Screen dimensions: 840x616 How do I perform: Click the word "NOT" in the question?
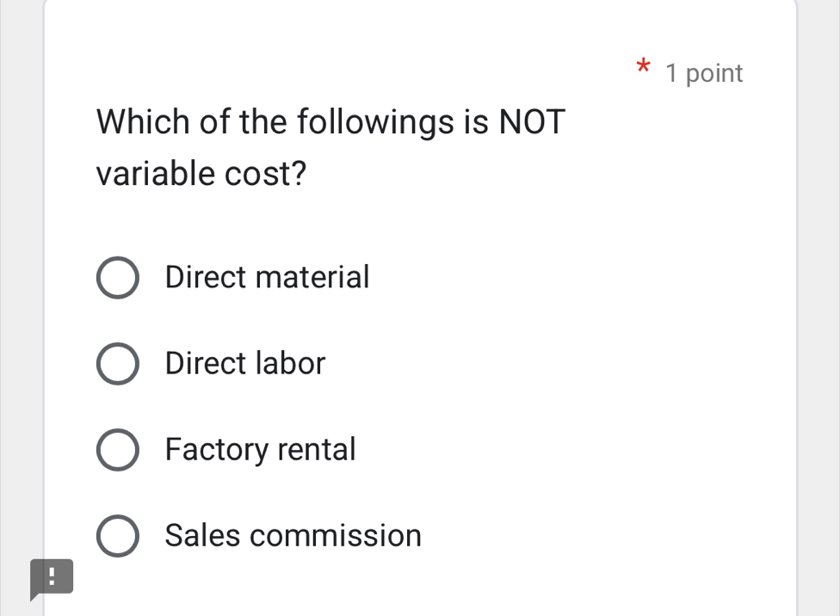pyautogui.click(x=533, y=122)
